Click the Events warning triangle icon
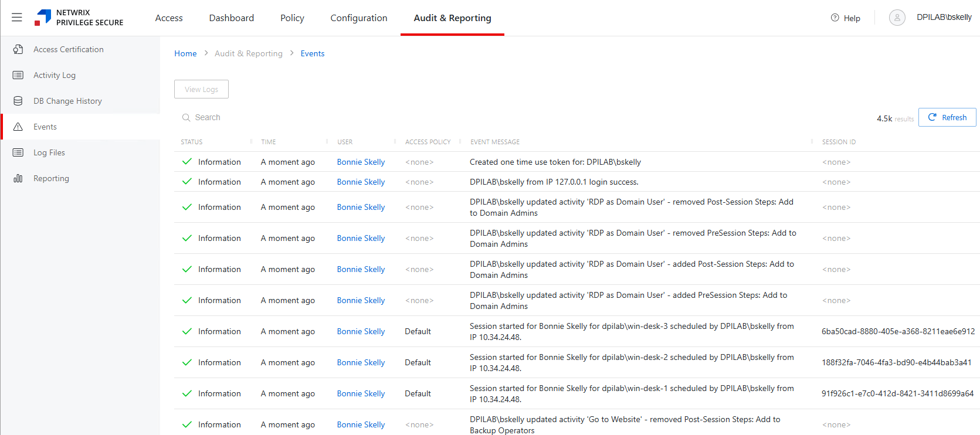The height and width of the screenshot is (435, 980). 18,127
